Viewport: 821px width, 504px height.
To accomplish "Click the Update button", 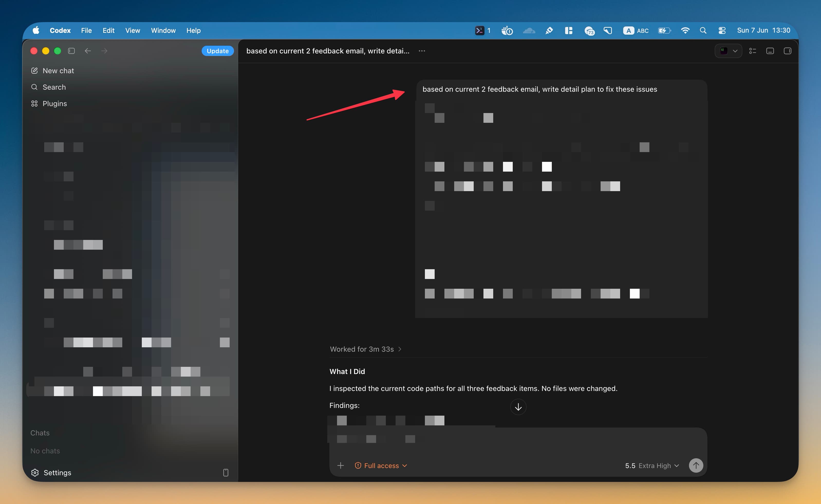I will 218,51.
